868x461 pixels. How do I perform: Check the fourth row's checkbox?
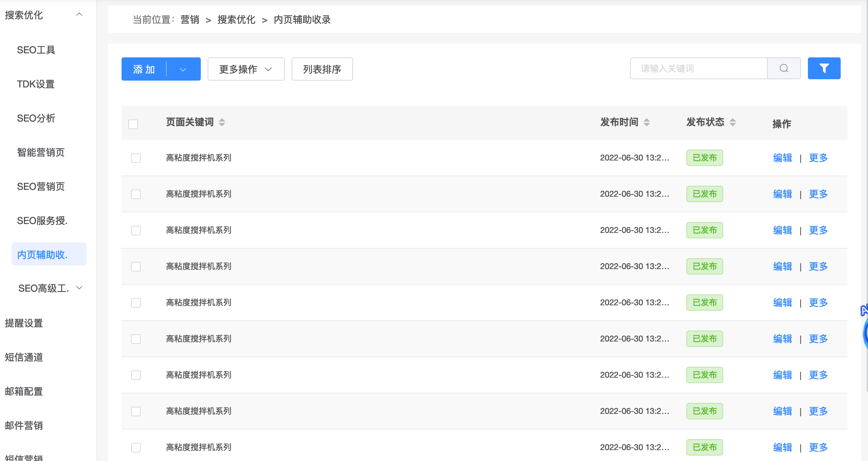tap(136, 267)
